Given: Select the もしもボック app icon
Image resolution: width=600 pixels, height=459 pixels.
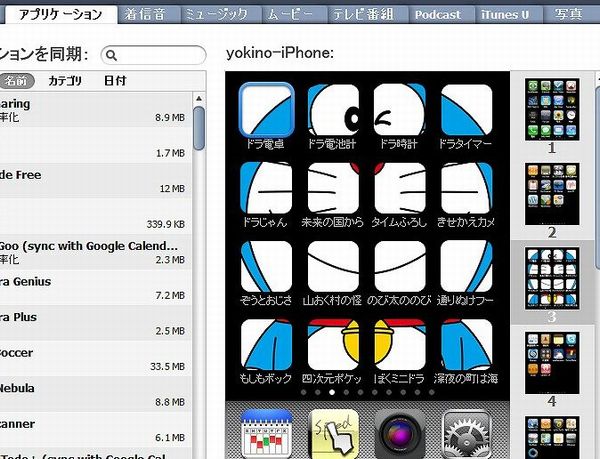Looking at the screenshot, I should click(266, 345).
